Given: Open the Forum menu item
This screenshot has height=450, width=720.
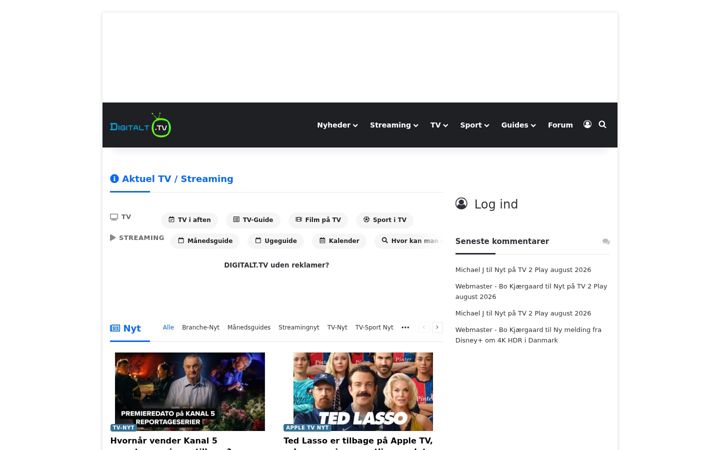Looking at the screenshot, I should point(560,125).
